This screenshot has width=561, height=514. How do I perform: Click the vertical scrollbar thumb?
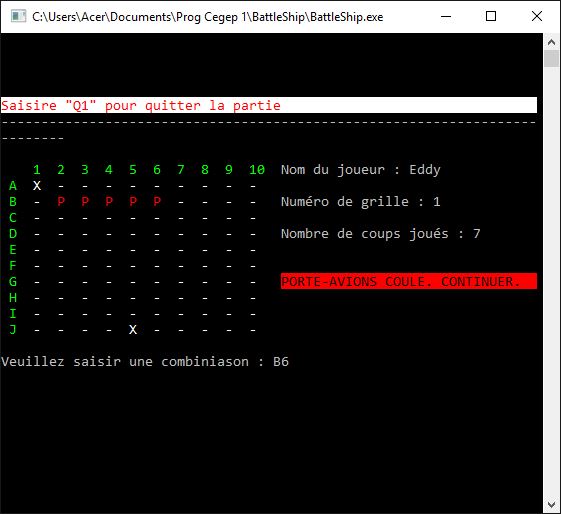pyautogui.click(x=551, y=58)
